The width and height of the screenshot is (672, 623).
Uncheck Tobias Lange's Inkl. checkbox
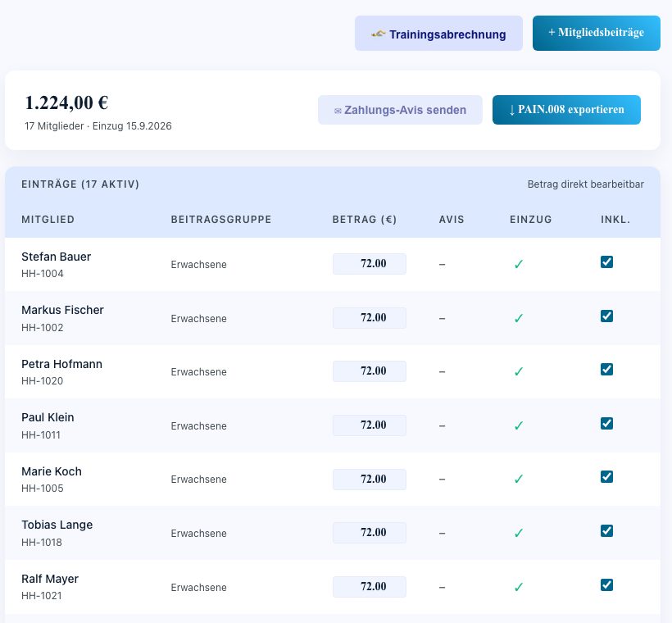(606, 531)
